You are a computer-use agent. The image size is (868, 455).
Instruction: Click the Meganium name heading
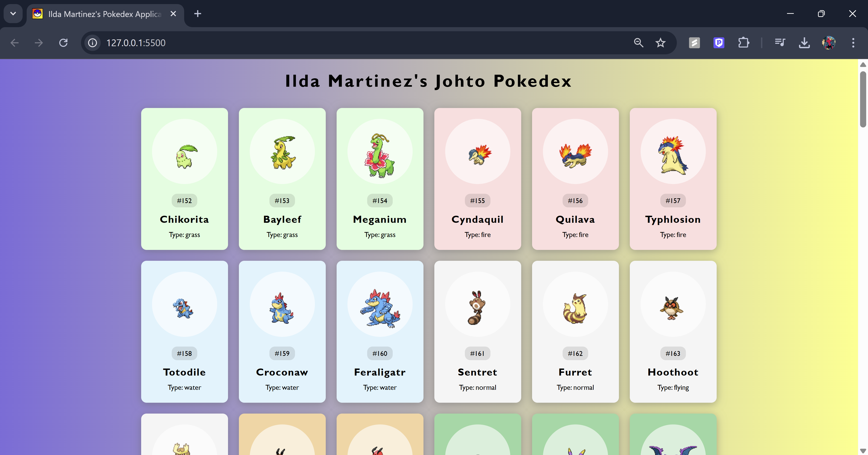tap(380, 220)
